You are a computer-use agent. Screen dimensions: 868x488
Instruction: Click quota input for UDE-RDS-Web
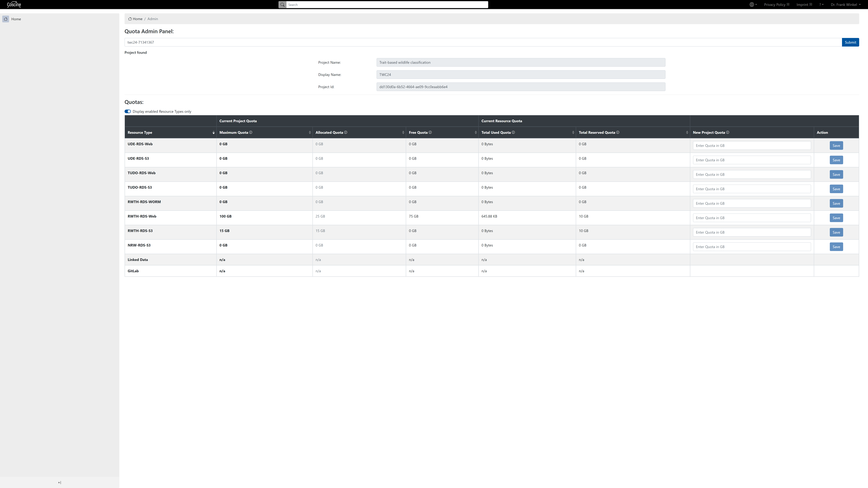[x=752, y=145]
